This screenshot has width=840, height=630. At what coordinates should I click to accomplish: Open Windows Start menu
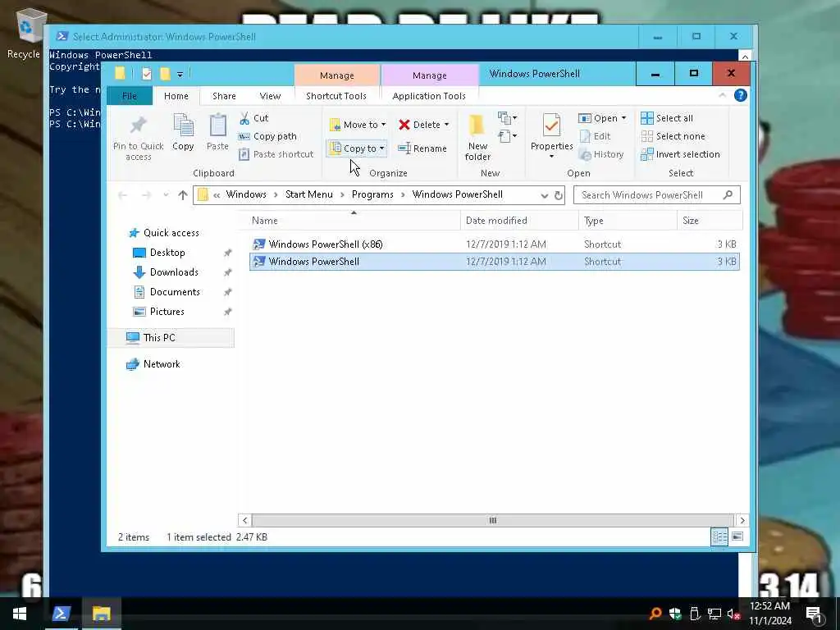coord(20,614)
